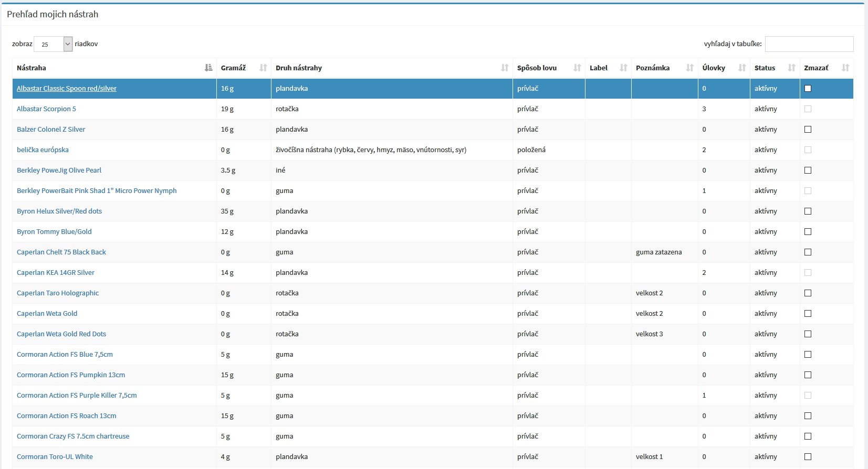Click '19 g' weight of Albastar Scorpion 5
The width and height of the screenshot is (868, 469).
click(227, 109)
